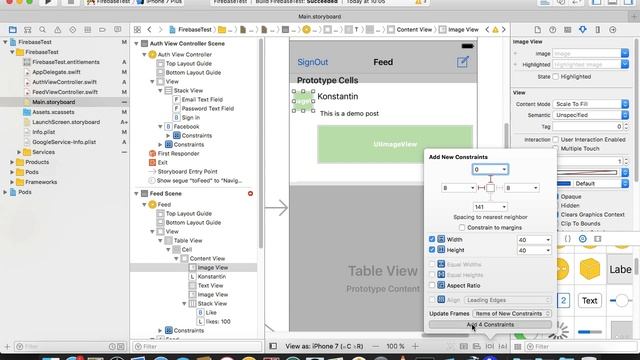Screen dimensions: 640x360
Task: Open the Resolve Auto Layout Issues button
Action: click(x=503, y=346)
